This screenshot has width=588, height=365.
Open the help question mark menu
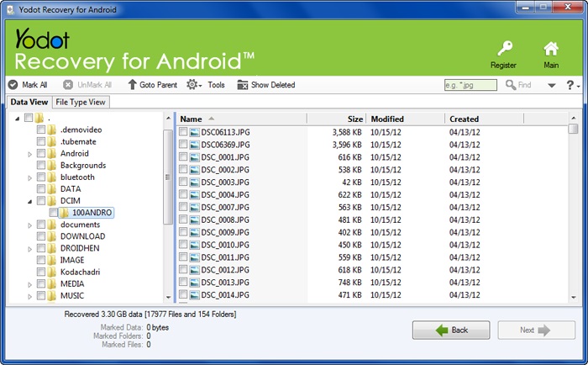coord(572,85)
